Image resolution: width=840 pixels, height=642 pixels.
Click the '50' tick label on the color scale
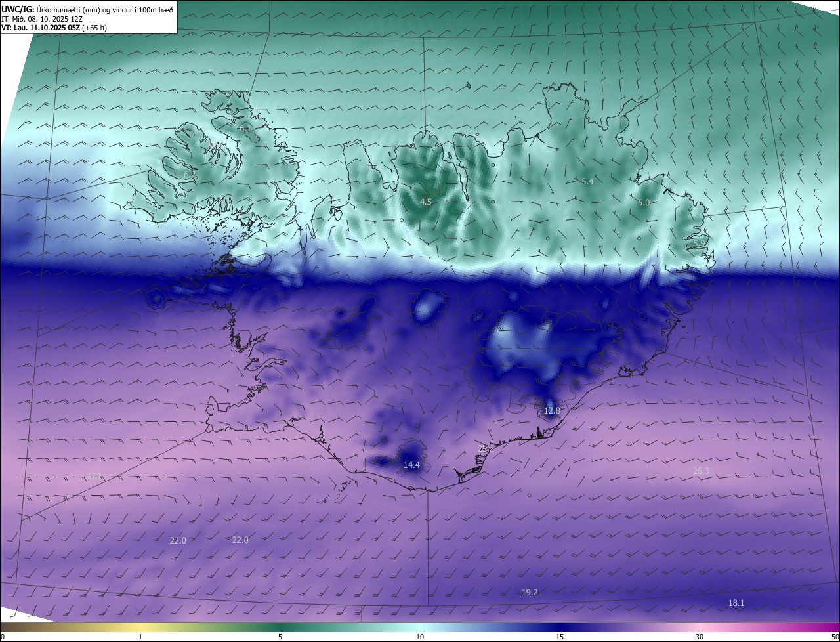coord(835,637)
